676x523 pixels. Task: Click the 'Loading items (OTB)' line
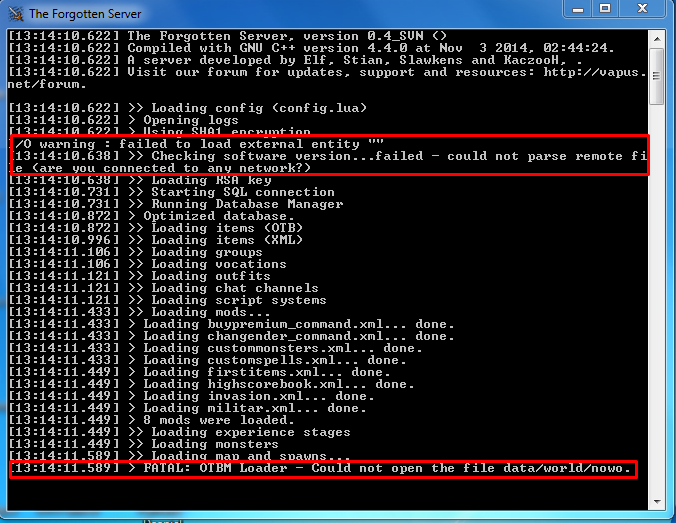pos(156,228)
